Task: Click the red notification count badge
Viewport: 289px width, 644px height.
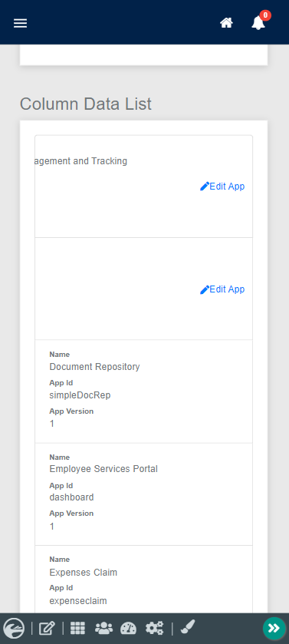Action: 265,15
